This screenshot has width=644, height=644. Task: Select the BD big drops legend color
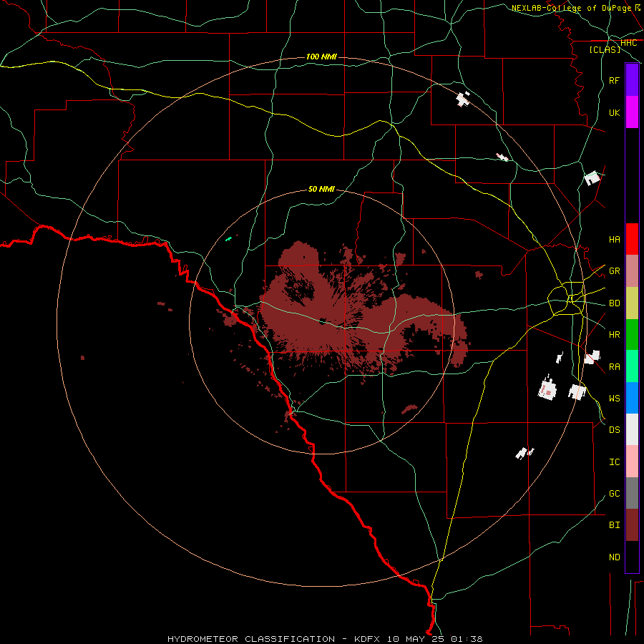[632, 303]
